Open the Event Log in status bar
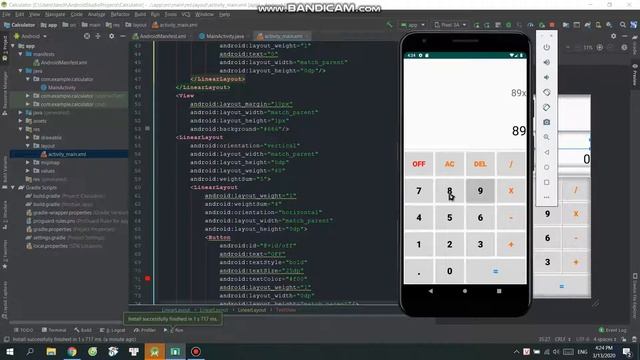 pos(612,330)
